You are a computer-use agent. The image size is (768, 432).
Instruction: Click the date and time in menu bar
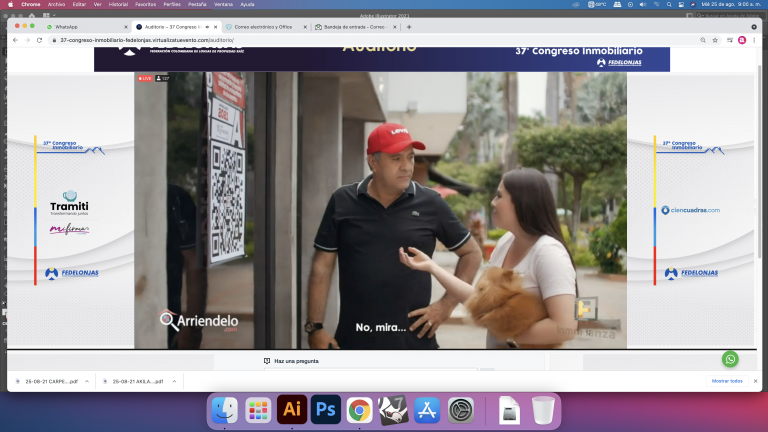[x=731, y=4]
